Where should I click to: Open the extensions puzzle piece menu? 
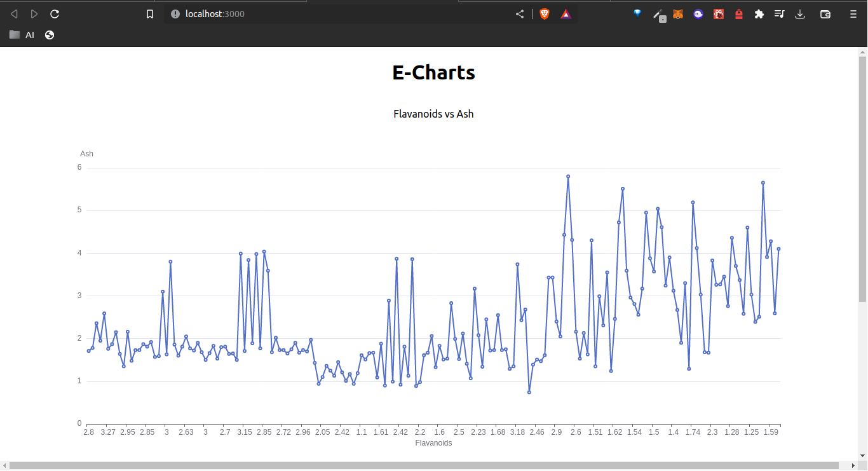coord(759,14)
